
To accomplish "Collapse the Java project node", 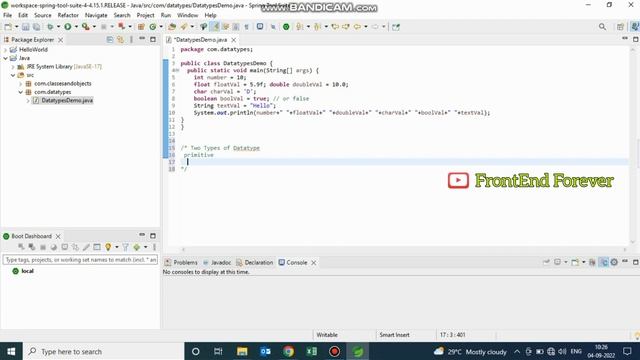I will pos(5,58).
